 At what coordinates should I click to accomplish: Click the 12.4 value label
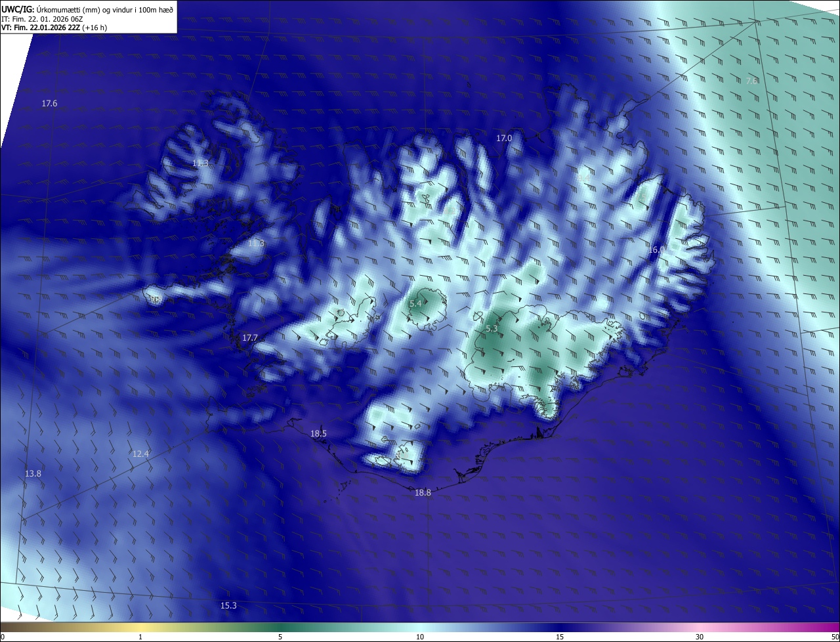140,454
